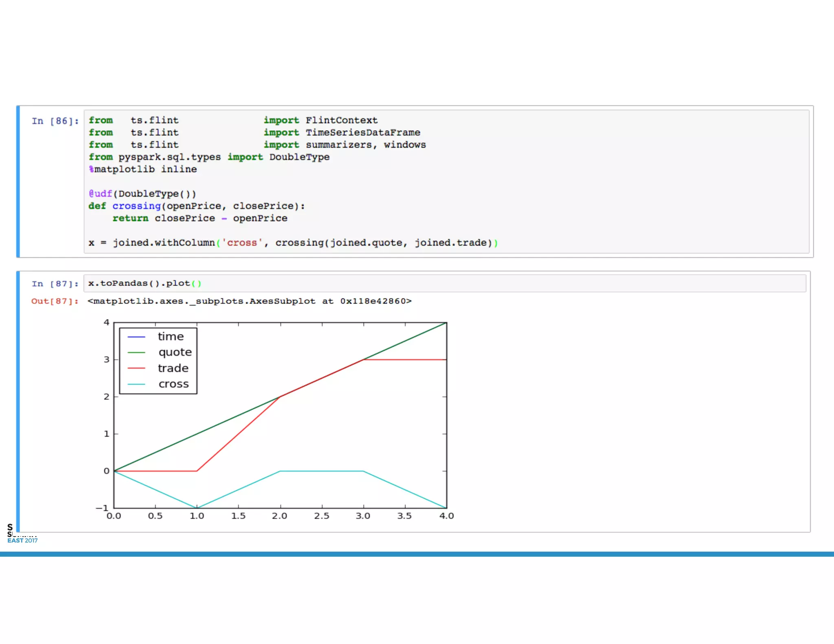Image resolution: width=834 pixels, height=644 pixels.
Task: Click the red trade legend line swatch
Action: [136, 368]
